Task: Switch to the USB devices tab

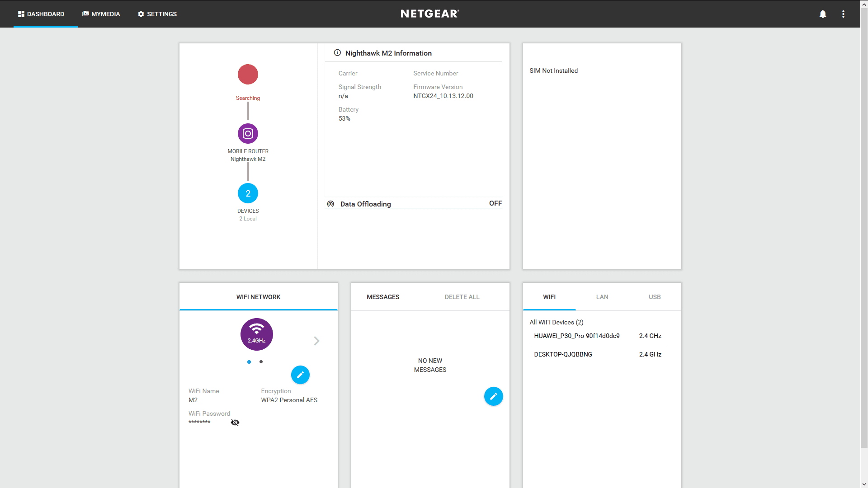Action: click(x=654, y=297)
